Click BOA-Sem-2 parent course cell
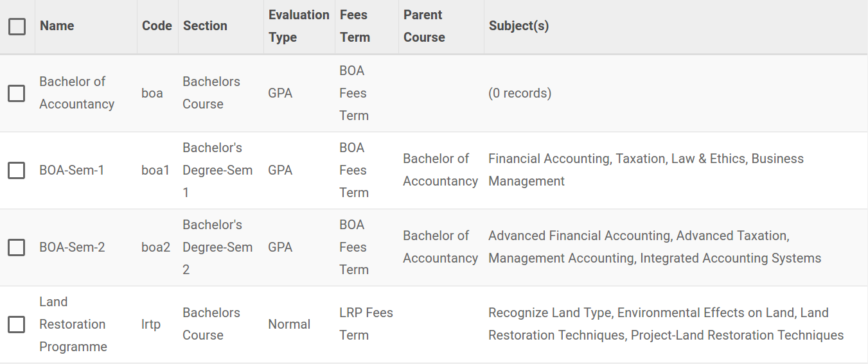Image resolution: width=868 pixels, height=364 pixels. [x=440, y=247]
